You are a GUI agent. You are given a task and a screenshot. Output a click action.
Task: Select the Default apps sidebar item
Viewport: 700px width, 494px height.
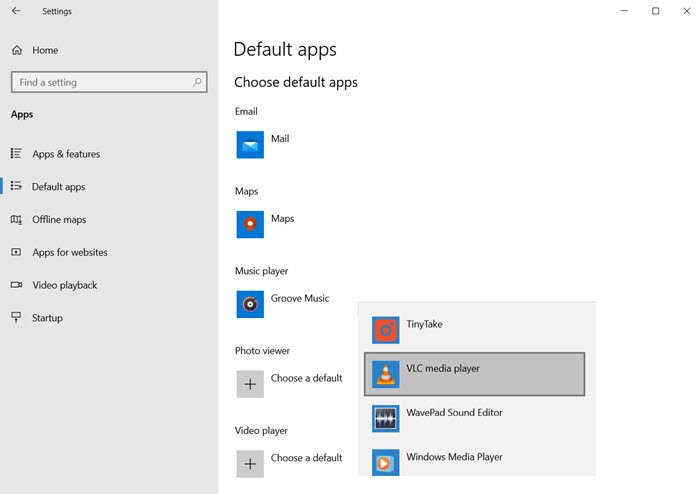(58, 187)
